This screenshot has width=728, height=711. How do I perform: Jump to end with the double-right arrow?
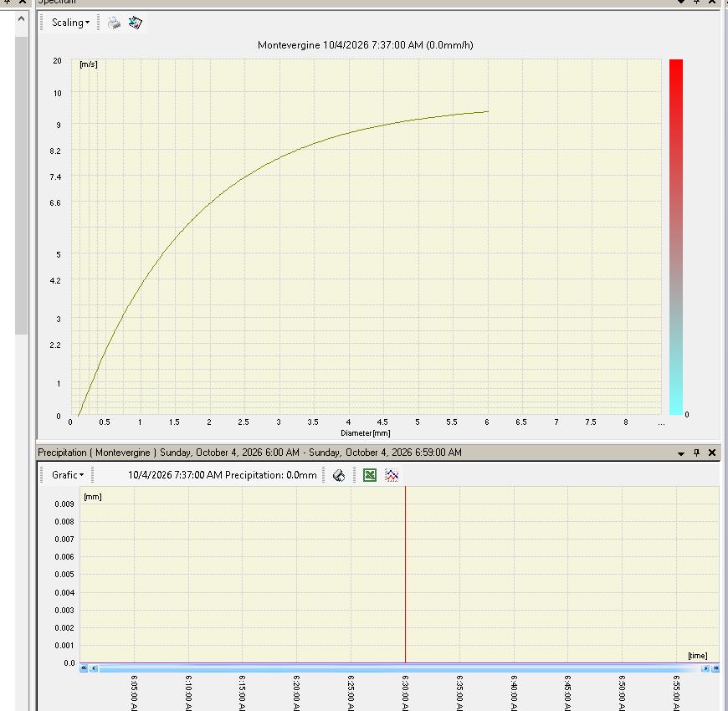[715, 668]
